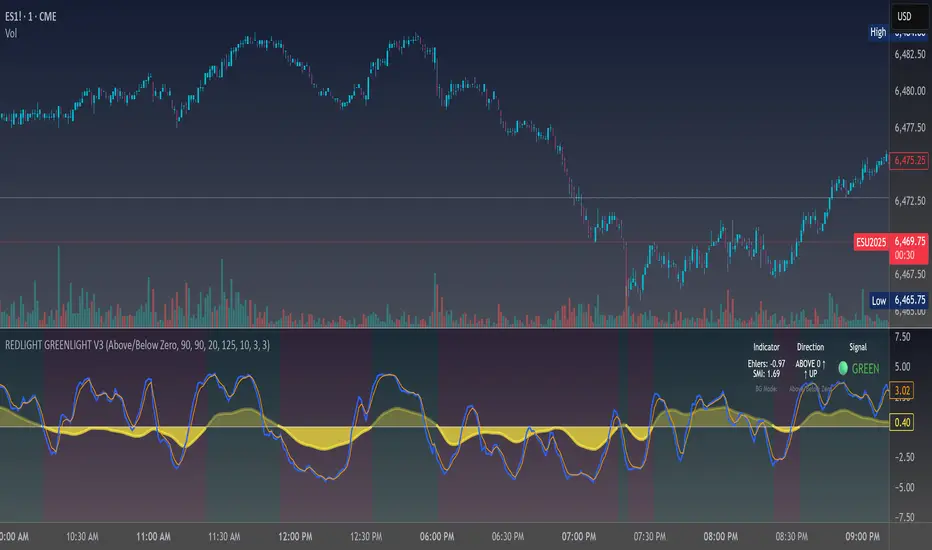Image resolution: width=932 pixels, height=550 pixels.
Task: Click the SMI: 1.69 reading
Action: point(766,374)
